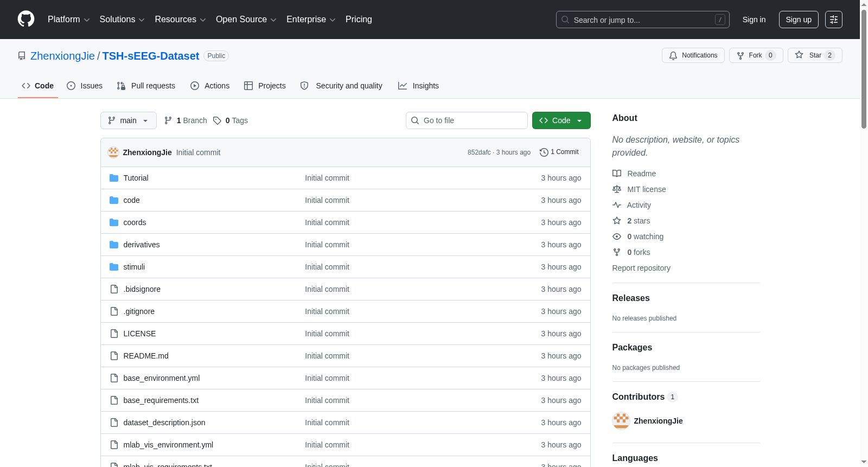
Task: View the 1 Commit history link
Action: pyautogui.click(x=559, y=152)
